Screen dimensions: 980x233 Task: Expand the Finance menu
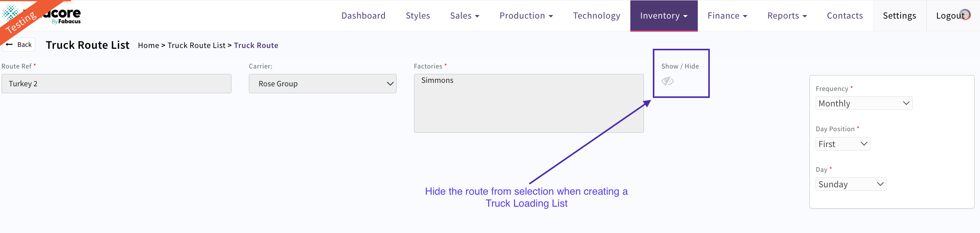coord(727,16)
